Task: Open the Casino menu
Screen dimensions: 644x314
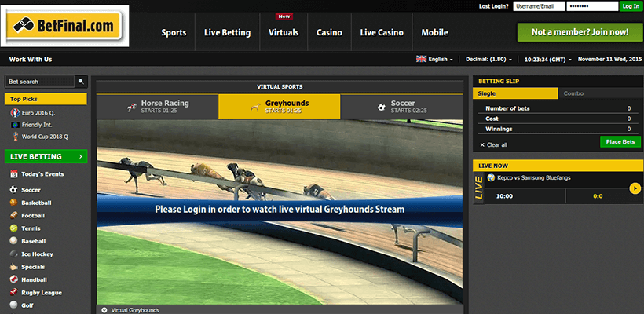Action: point(329,32)
